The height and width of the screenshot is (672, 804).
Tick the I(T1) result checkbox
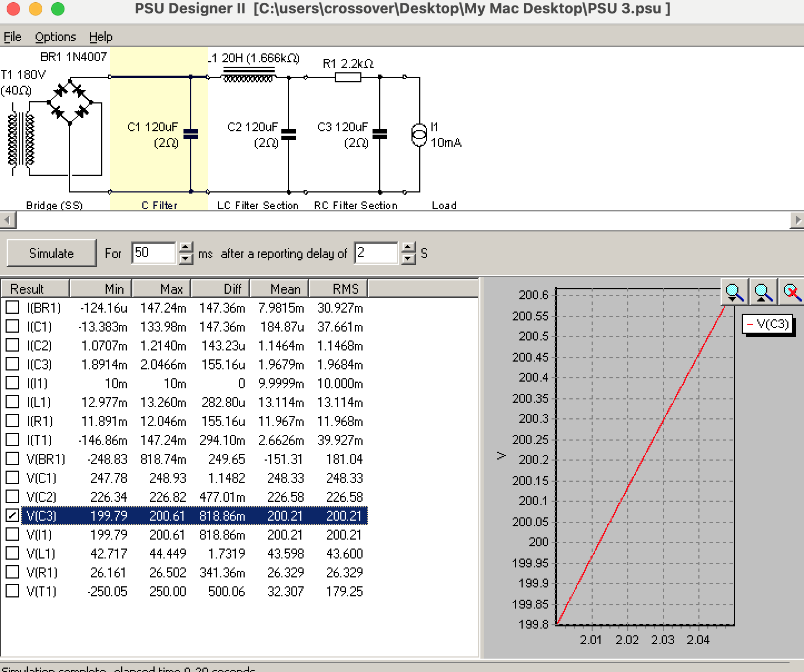12,439
